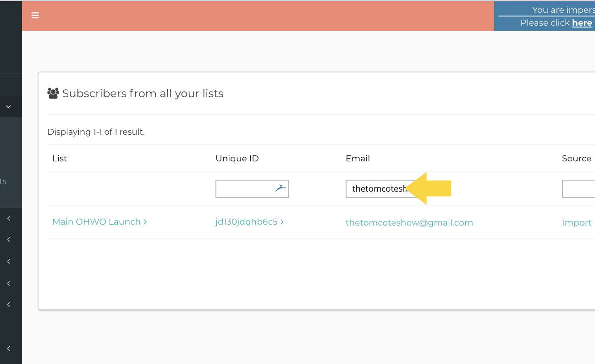The image size is (595, 364).
Task: Sort by the List column header
Action: pos(60,159)
